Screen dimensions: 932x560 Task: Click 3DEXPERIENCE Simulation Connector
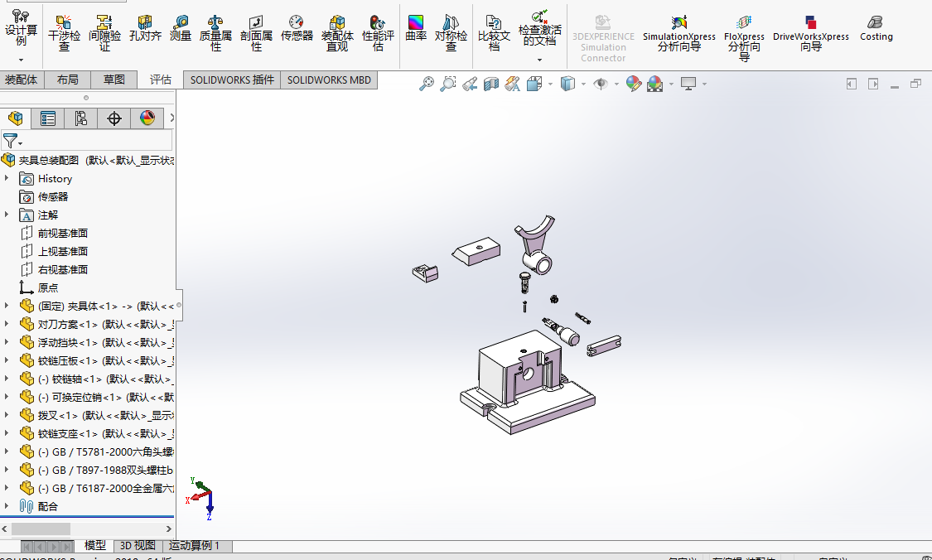[x=603, y=37]
